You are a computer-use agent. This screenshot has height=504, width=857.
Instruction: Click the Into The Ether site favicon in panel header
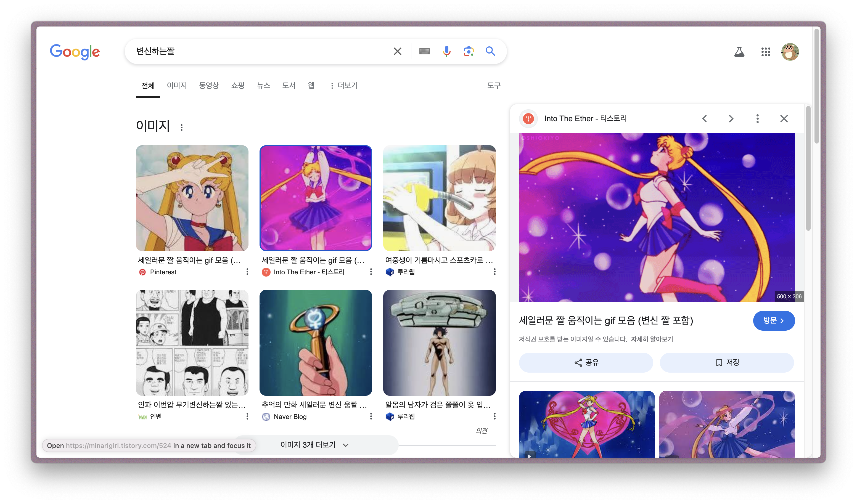[528, 119]
